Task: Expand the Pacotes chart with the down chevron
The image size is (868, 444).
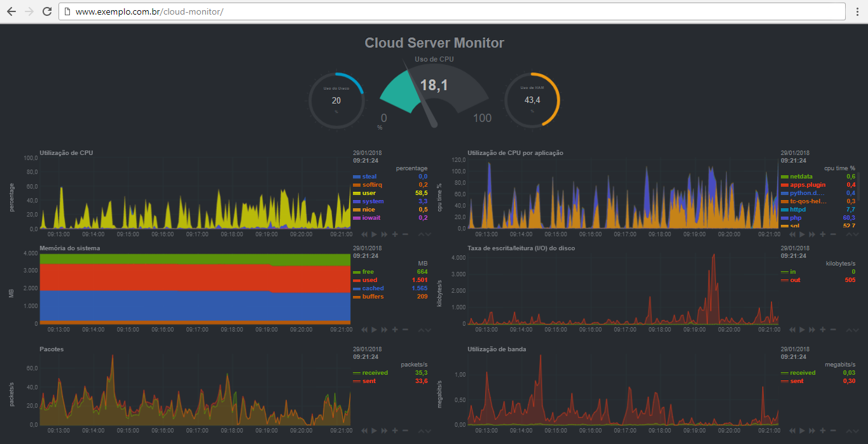Action: (x=429, y=431)
